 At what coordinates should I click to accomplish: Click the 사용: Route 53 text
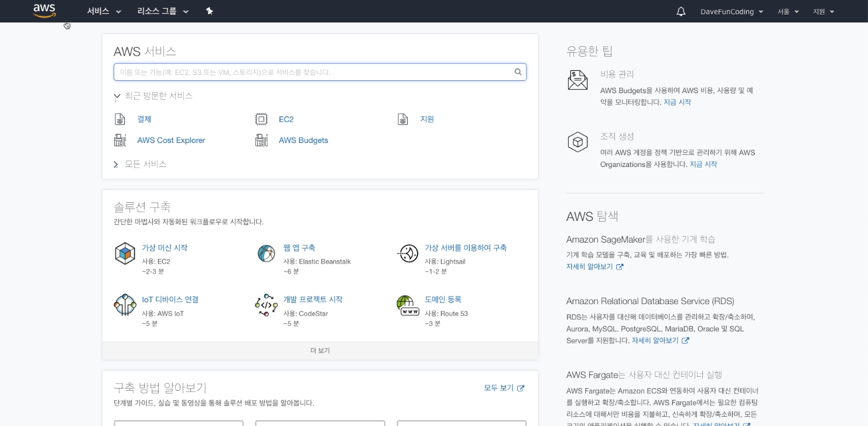[x=446, y=313]
